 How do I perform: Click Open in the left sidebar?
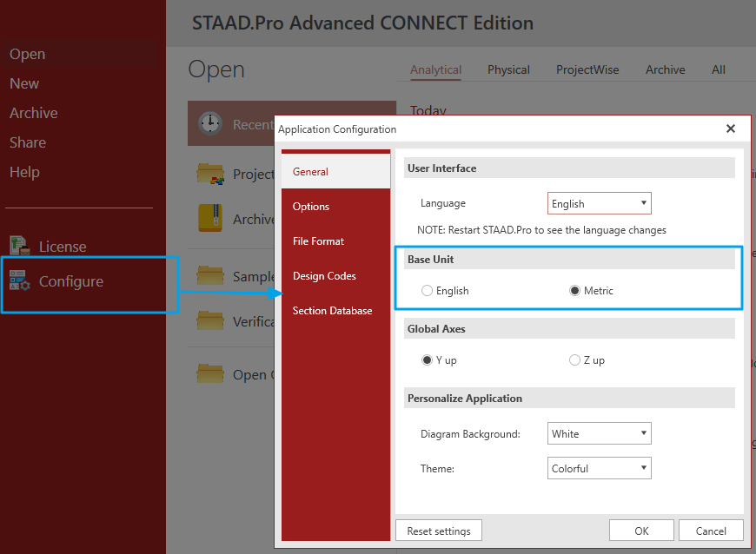pos(28,54)
